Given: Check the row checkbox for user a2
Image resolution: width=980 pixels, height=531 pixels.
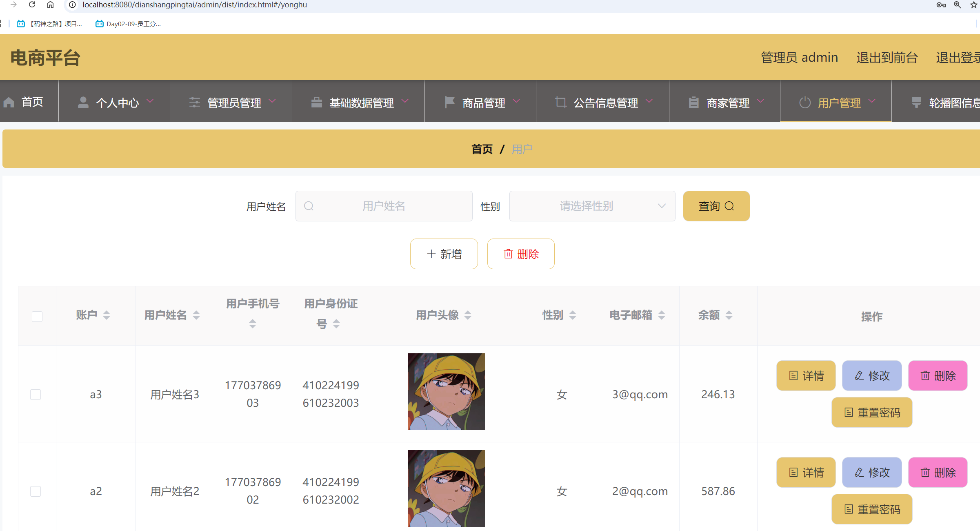Looking at the screenshot, I should tap(36, 491).
